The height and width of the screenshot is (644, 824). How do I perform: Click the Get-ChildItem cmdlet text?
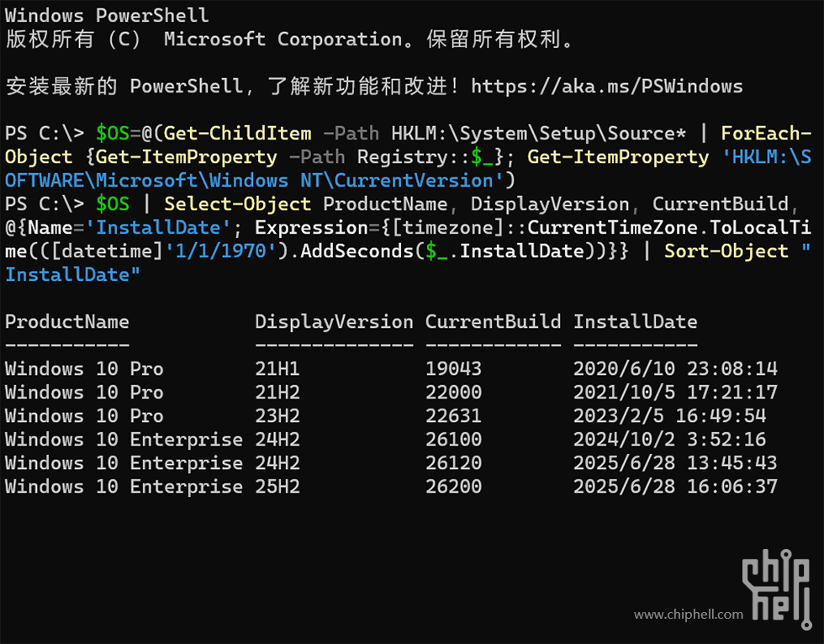(x=237, y=134)
